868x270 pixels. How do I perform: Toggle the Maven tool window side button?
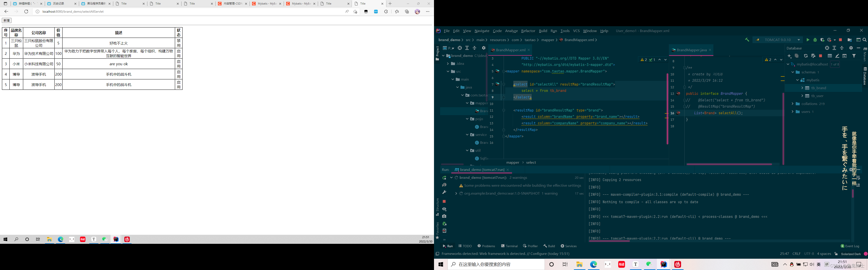coord(865,54)
